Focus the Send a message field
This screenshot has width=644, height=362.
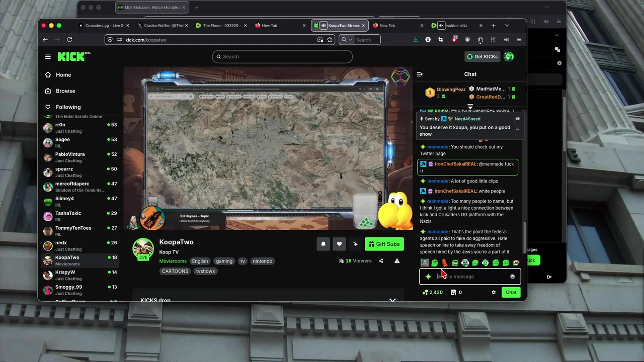tap(470, 277)
